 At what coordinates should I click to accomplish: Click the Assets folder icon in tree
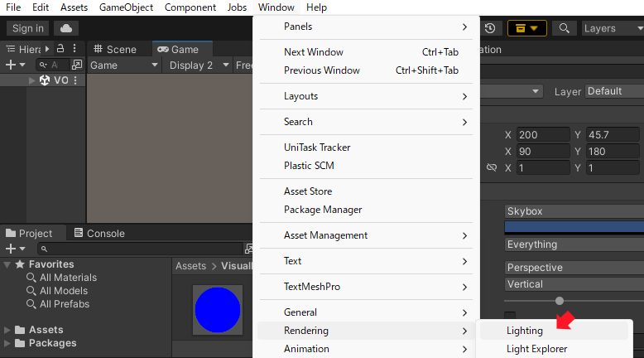click(x=20, y=330)
